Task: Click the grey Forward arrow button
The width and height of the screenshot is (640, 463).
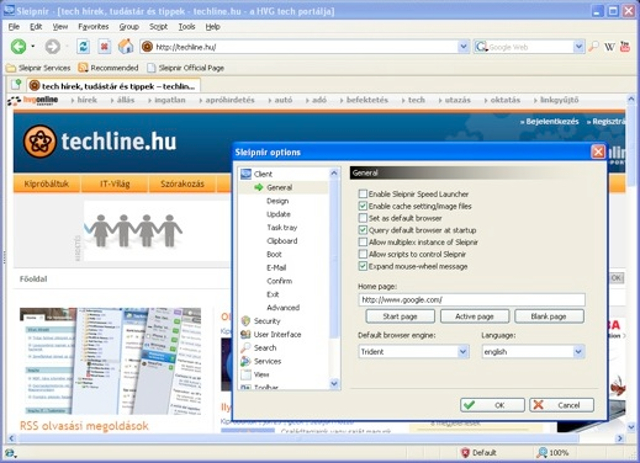Action: point(52,47)
